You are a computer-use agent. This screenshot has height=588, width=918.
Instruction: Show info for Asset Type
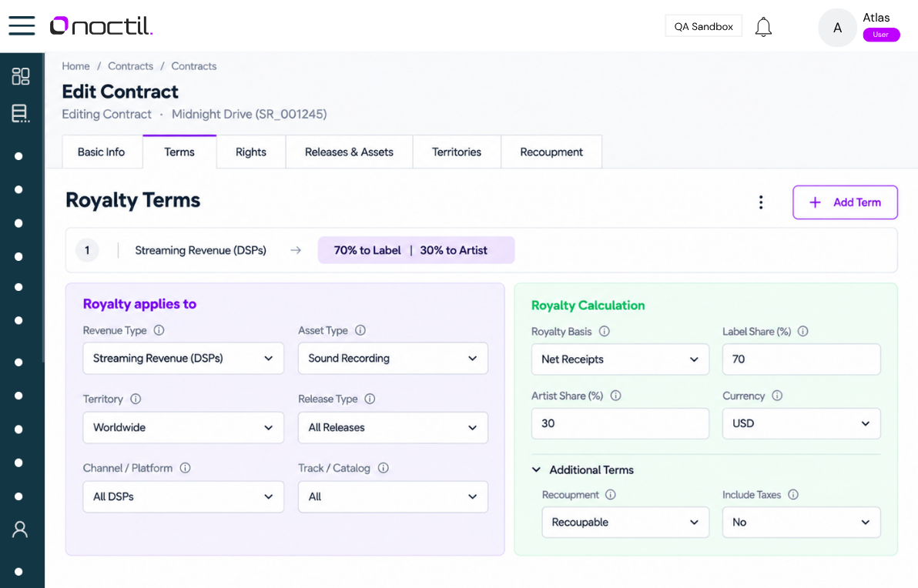click(360, 331)
